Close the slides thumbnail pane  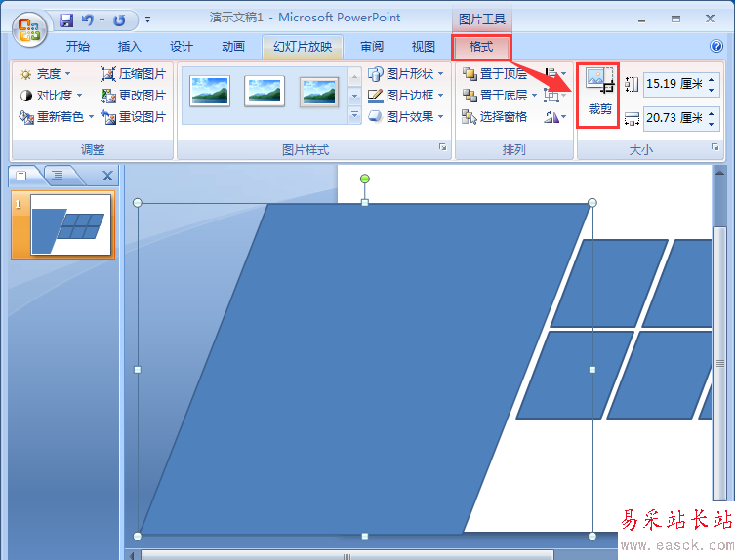[x=107, y=177]
